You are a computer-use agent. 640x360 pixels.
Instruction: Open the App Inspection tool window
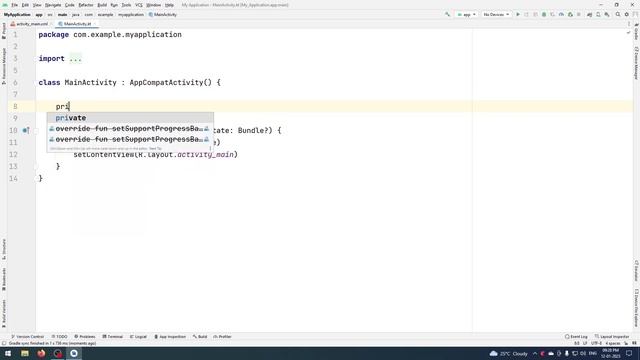(170, 337)
